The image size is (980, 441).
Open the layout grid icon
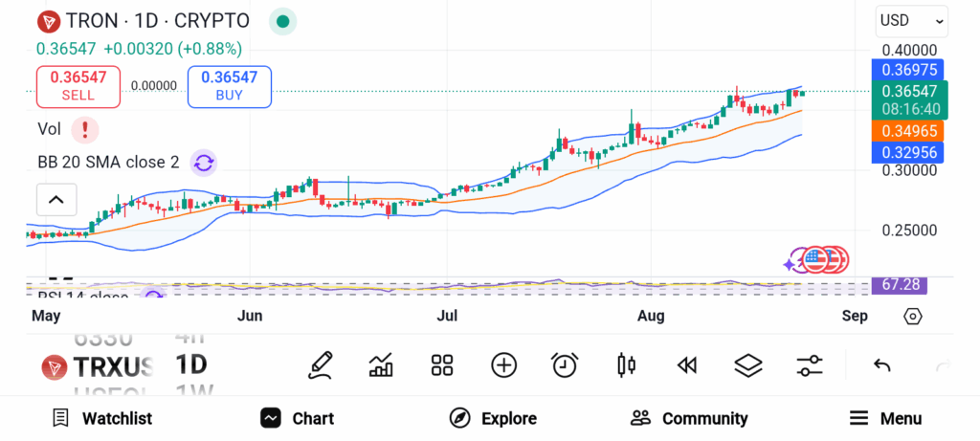click(x=441, y=364)
